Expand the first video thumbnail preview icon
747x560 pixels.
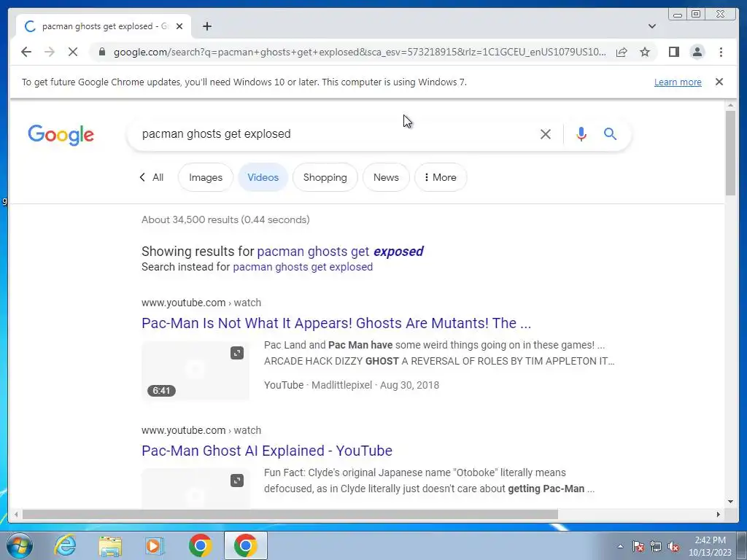coord(237,353)
